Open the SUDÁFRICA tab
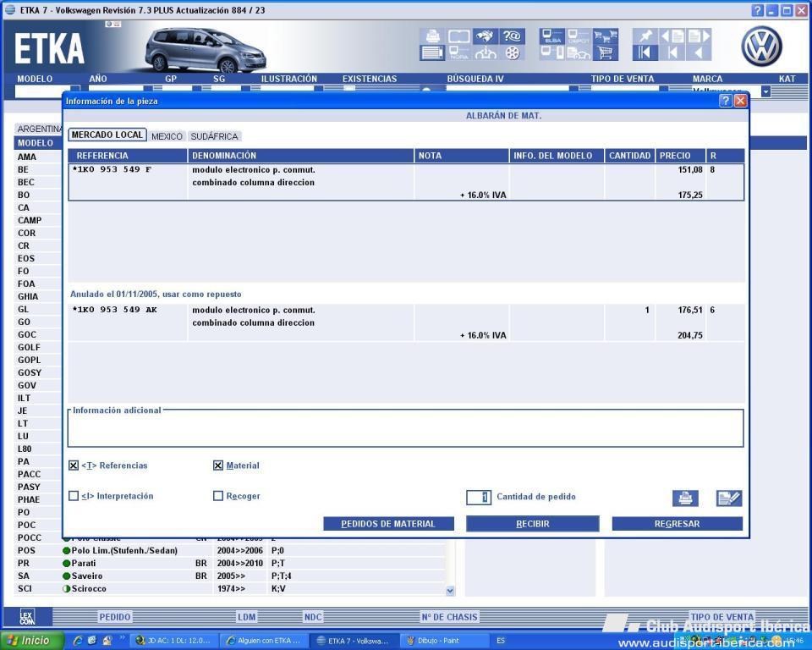This screenshot has height=650, width=812. (x=214, y=136)
